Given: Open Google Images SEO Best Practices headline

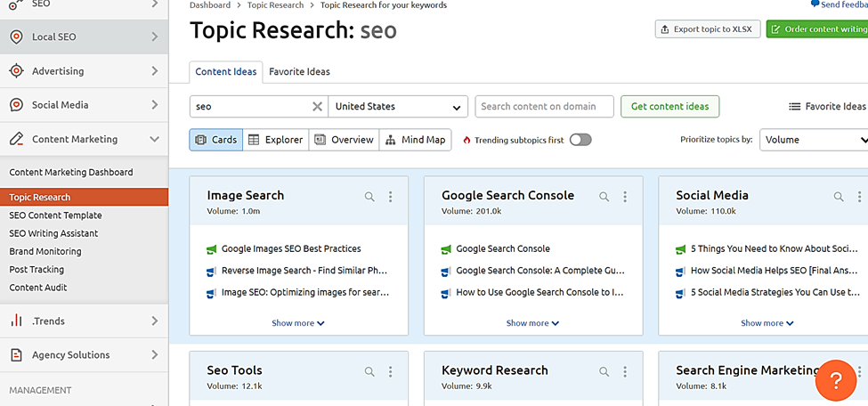Looking at the screenshot, I should (291, 249).
